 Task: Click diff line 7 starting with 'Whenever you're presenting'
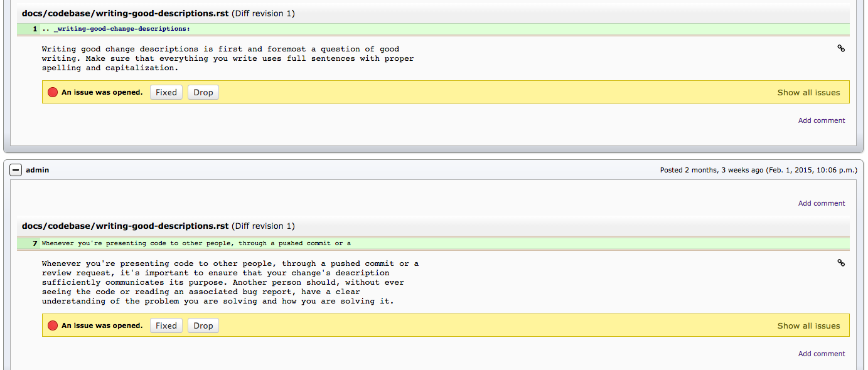click(x=196, y=243)
